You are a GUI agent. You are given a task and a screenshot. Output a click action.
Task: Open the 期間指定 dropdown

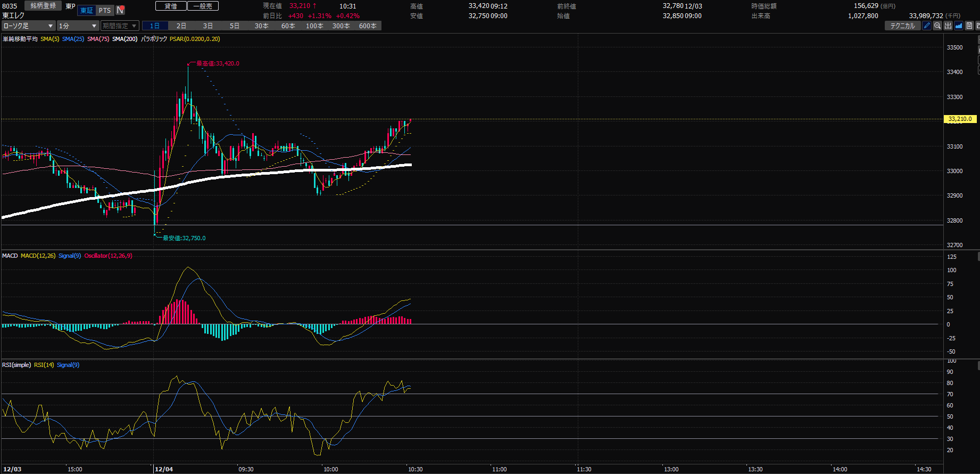[120, 26]
